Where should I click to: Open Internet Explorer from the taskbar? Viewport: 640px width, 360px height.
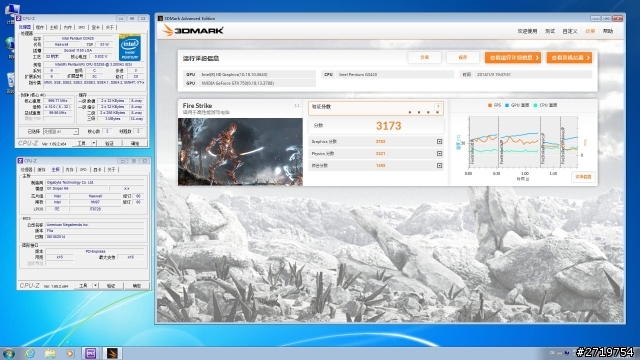(29, 353)
